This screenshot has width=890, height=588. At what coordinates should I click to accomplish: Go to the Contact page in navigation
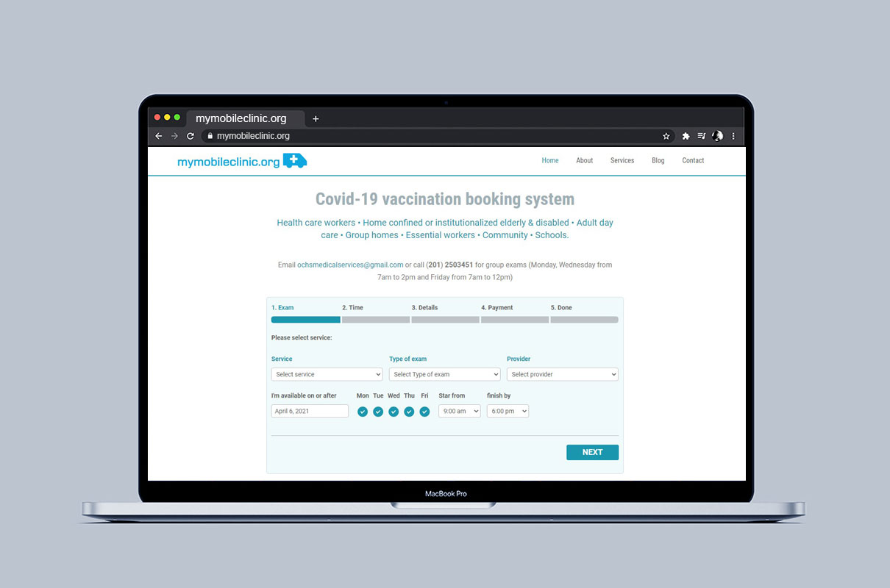[x=693, y=160]
